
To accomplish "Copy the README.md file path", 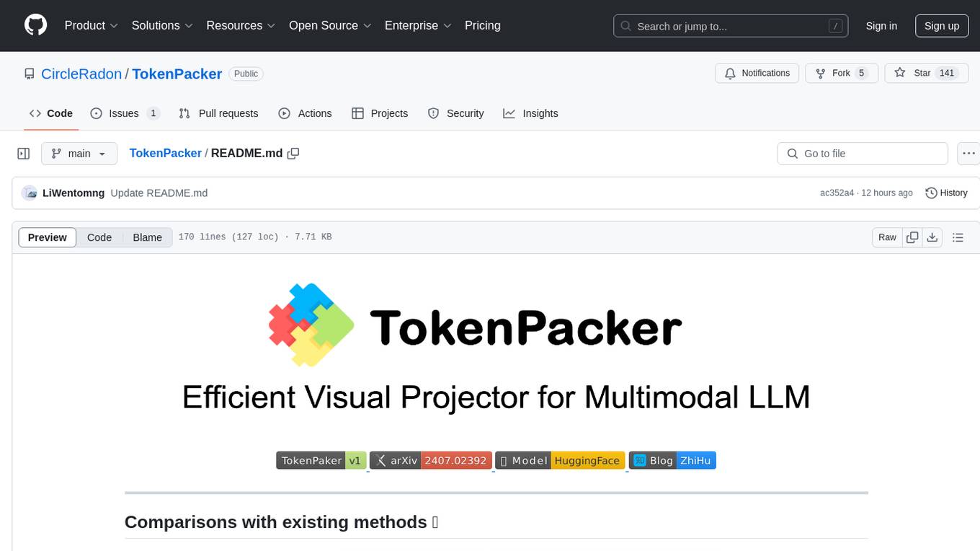I will point(293,153).
